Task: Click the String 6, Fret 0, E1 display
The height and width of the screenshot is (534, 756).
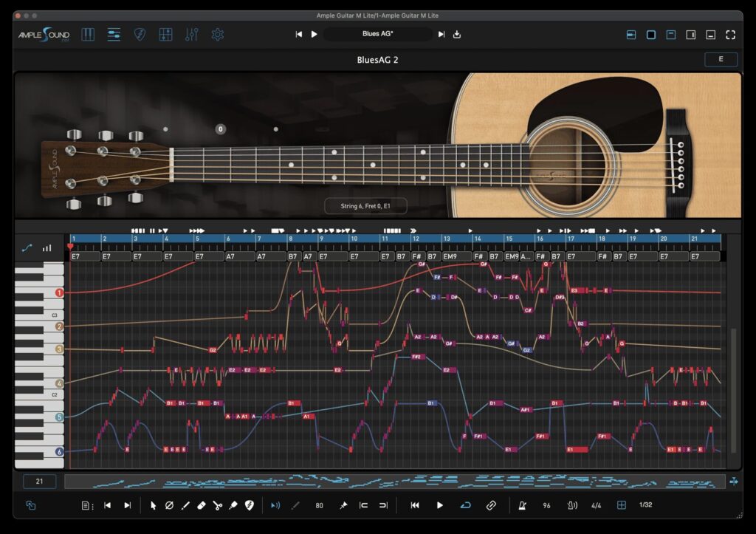Action: coord(365,206)
